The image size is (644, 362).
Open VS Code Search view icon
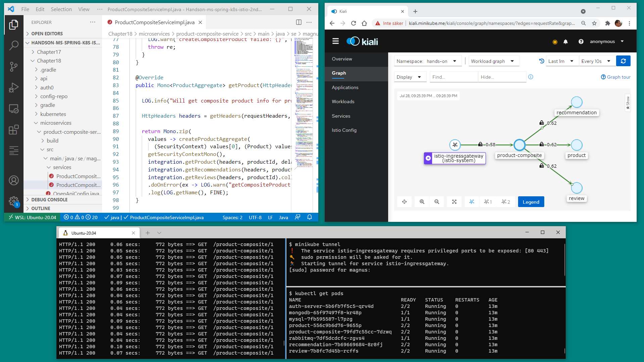pyautogui.click(x=14, y=45)
